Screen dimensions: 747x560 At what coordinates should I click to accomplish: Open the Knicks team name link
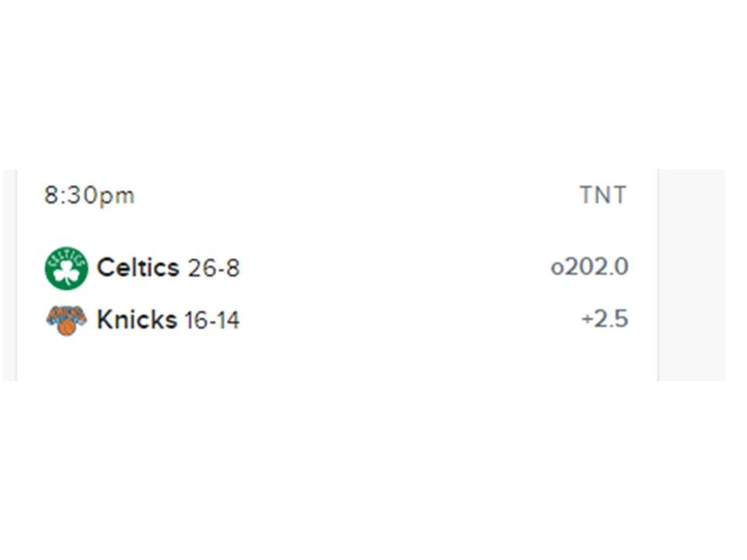[x=137, y=319]
